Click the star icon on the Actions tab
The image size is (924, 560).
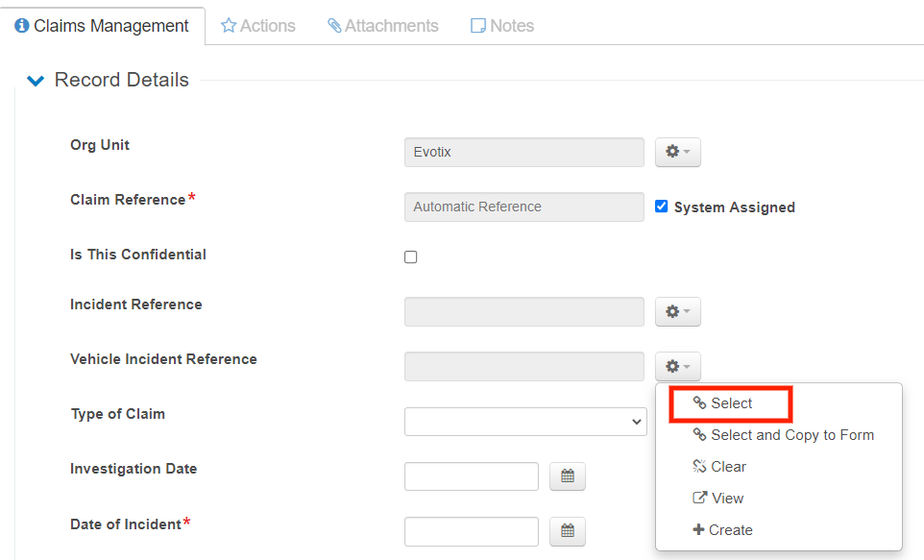tap(228, 26)
